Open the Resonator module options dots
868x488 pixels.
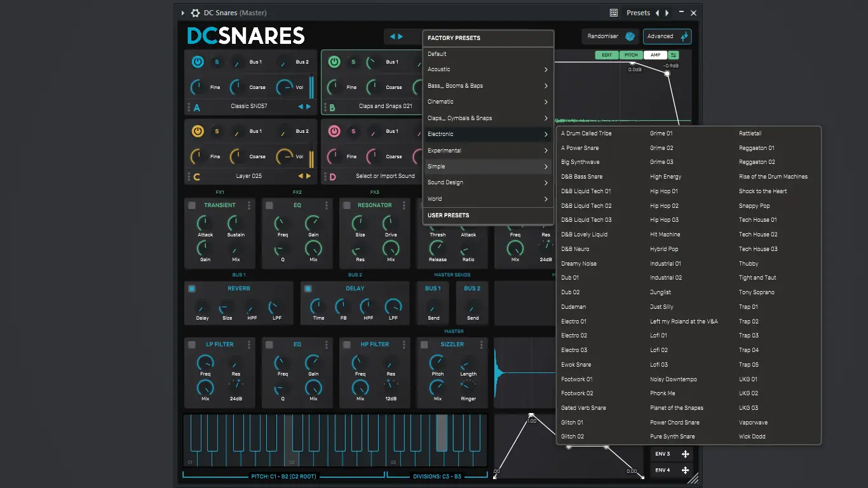click(404, 205)
